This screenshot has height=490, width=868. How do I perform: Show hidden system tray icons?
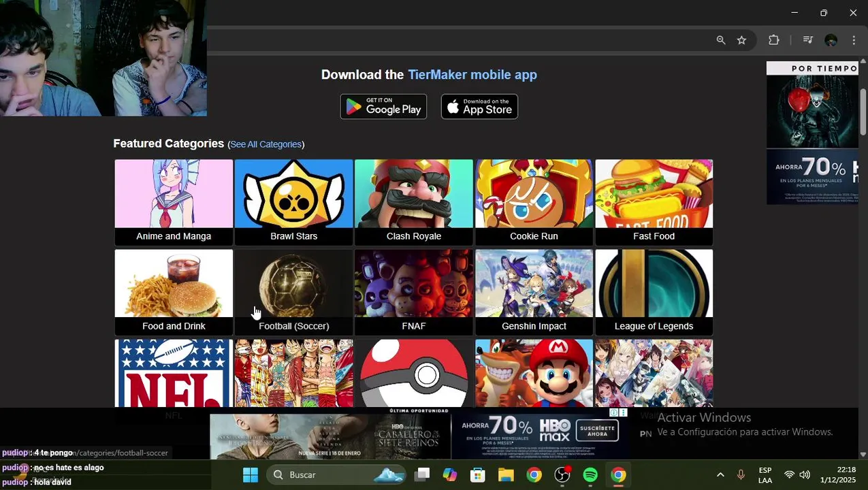click(720, 475)
